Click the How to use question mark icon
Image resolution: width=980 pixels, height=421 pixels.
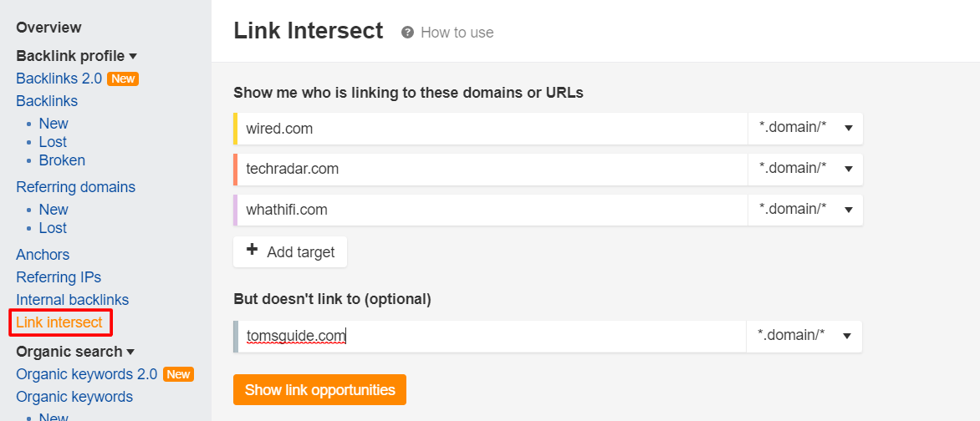click(x=407, y=33)
